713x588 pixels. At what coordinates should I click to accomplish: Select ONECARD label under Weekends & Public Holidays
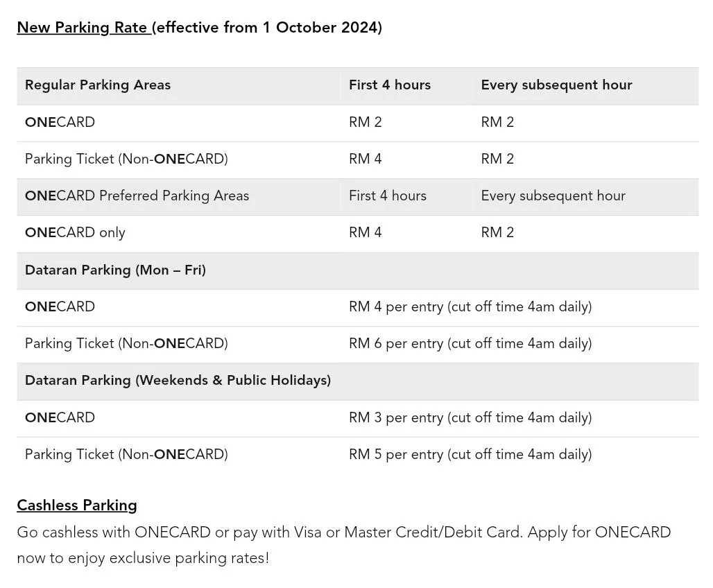[x=60, y=417]
